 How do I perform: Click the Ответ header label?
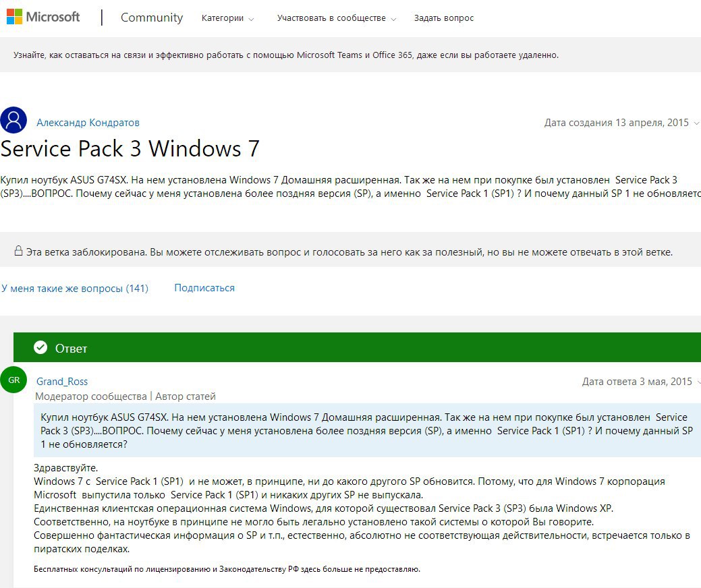point(71,349)
